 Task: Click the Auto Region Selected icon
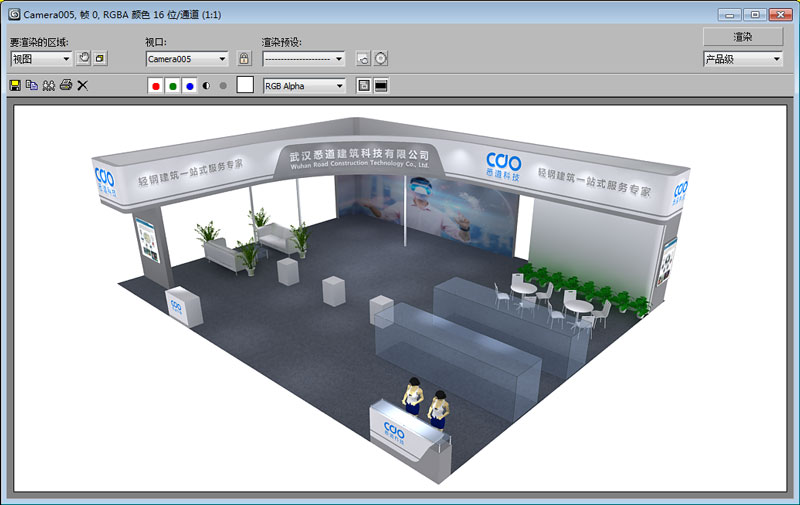coord(101,59)
